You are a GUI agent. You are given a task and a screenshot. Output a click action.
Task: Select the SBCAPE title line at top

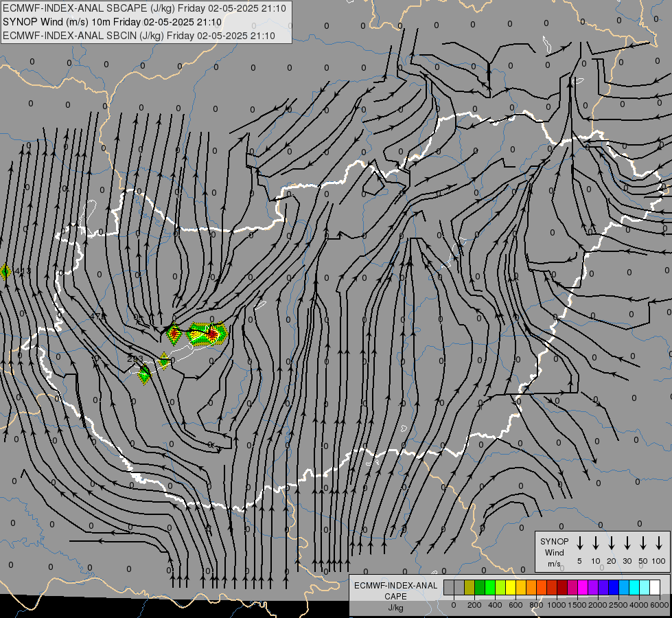pos(144,8)
